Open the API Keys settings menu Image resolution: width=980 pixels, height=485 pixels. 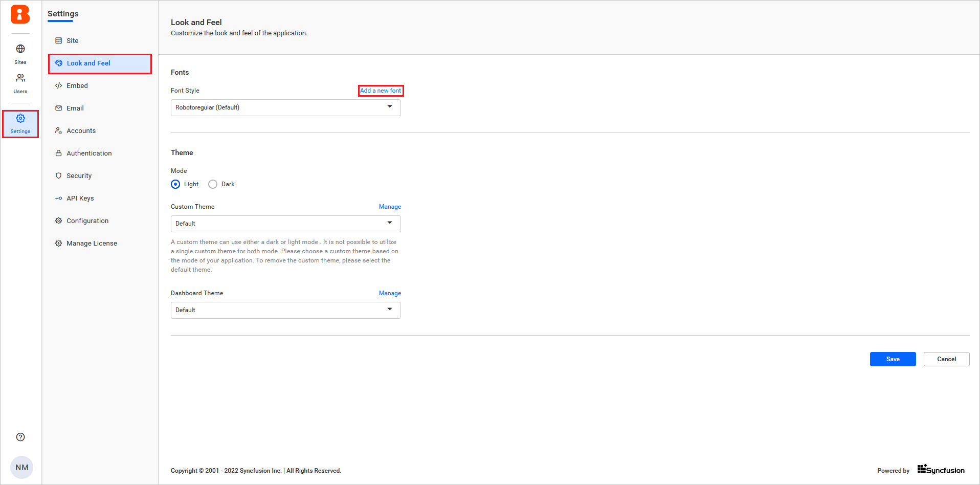pos(80,199)
